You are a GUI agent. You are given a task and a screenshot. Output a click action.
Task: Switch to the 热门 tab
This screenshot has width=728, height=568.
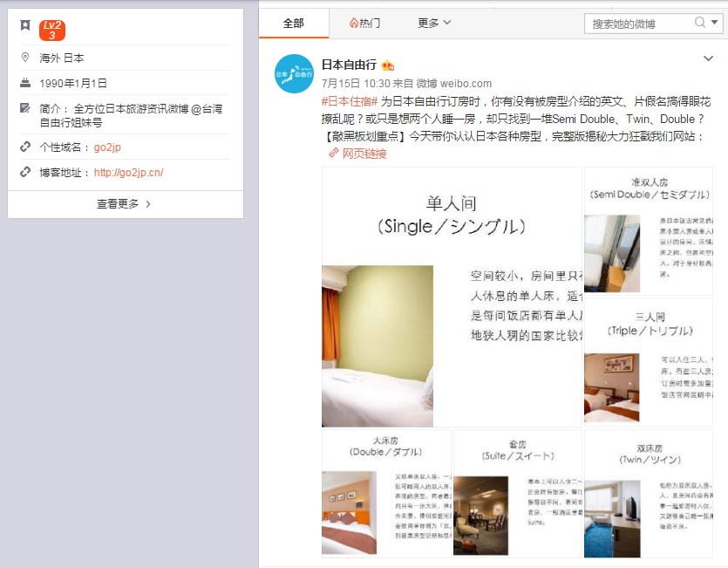[364, 23]
